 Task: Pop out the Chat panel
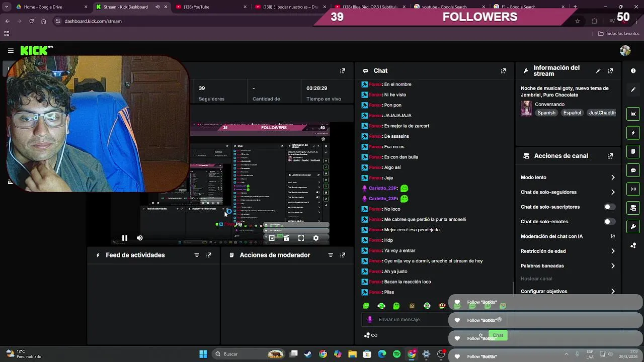click(503, 71)
